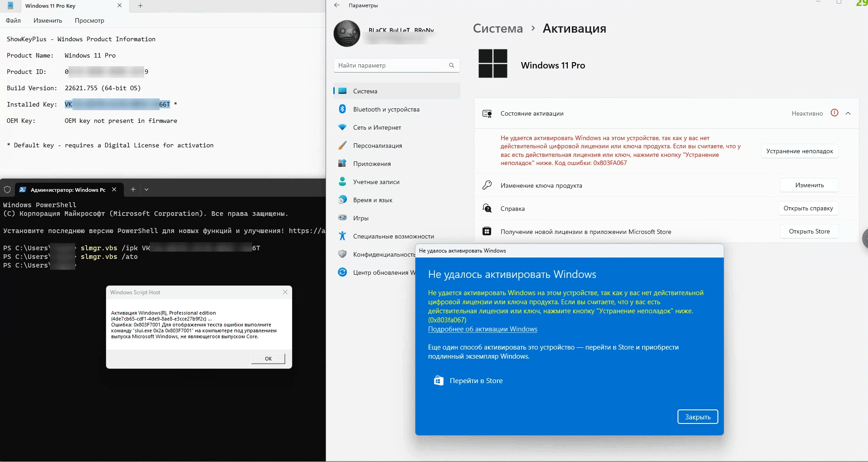Click the Персонализация paintbrush icon
Image resolution: width=868 pixels, height=462 pixels.
tap(342, 146)
